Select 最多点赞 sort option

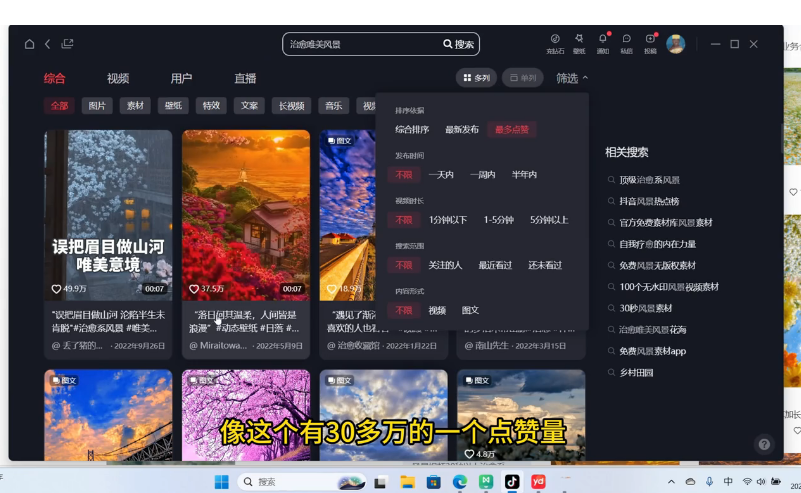pyautogui.click(x=512, y=130)
